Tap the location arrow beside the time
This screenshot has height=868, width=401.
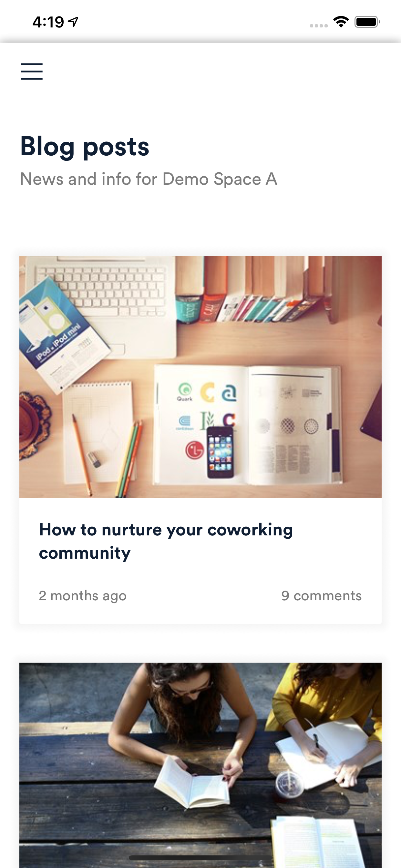tap(73, 22)
